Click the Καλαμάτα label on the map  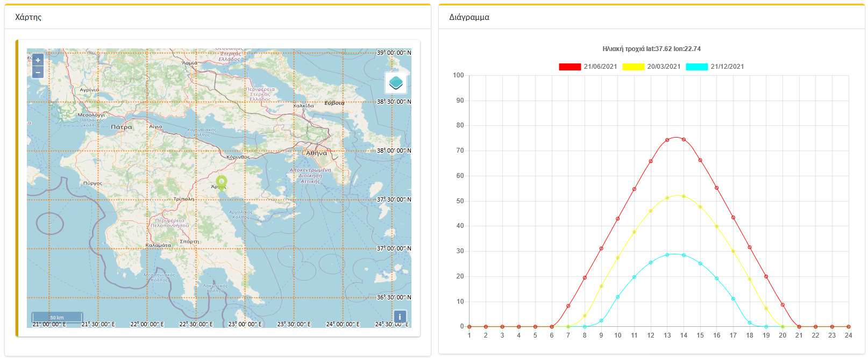point(158,245)
